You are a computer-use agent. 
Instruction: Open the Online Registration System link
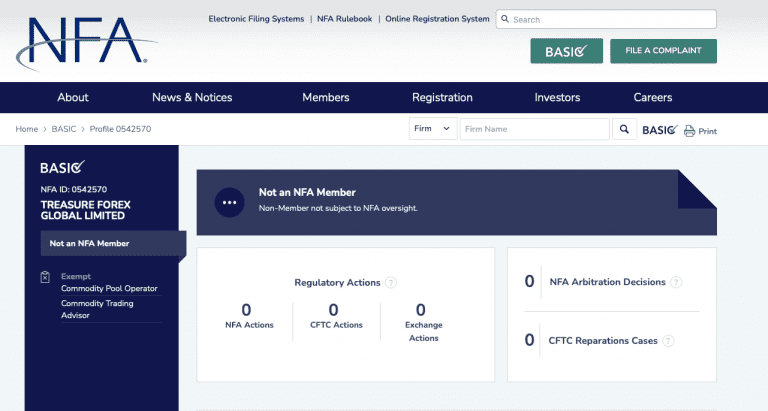pyautogui.click(x=437, y=19)
